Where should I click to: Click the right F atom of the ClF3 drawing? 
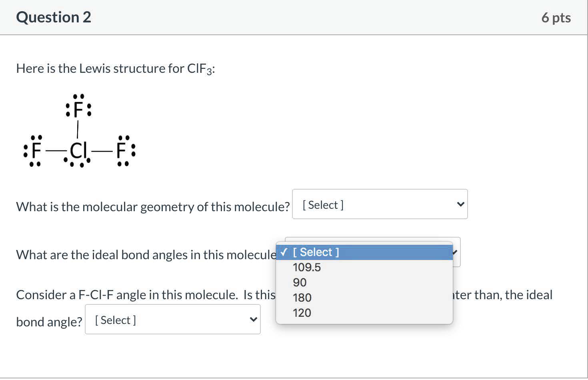click(x=121, y=151)
